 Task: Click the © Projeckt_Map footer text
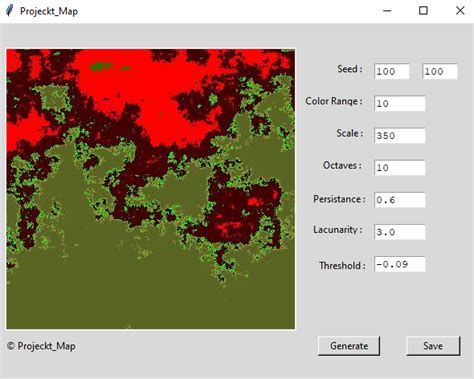coord(41,346)
